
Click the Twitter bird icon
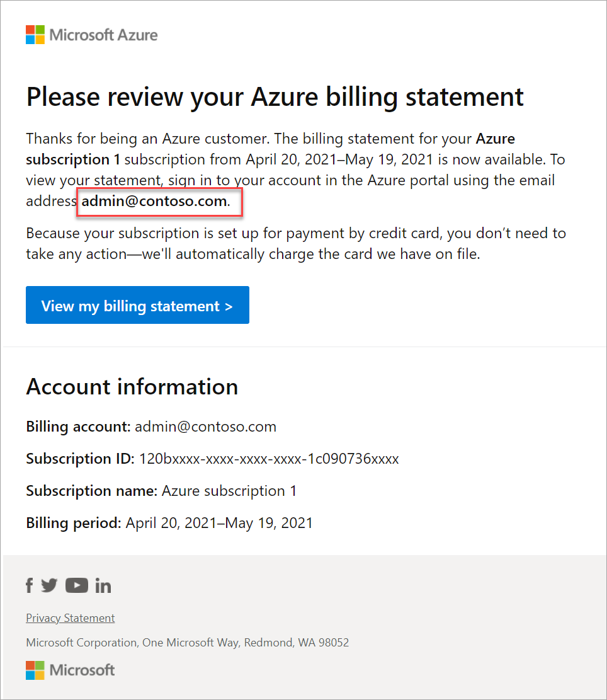49,585
